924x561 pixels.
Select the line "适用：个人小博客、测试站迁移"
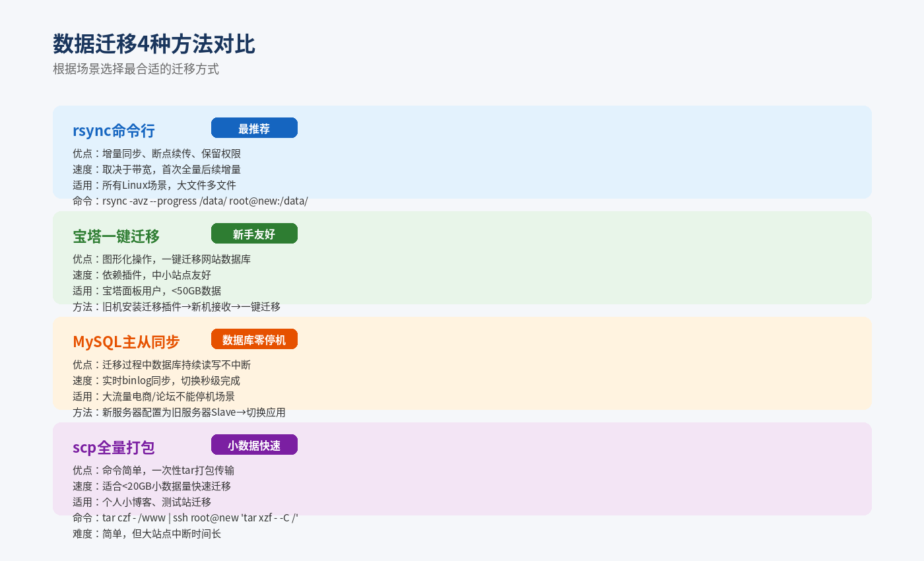142,502
